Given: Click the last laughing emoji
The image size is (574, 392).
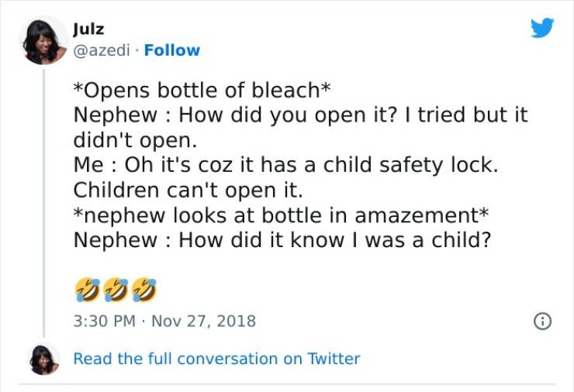Looking at the screenshot, I should tap(144, 290).
